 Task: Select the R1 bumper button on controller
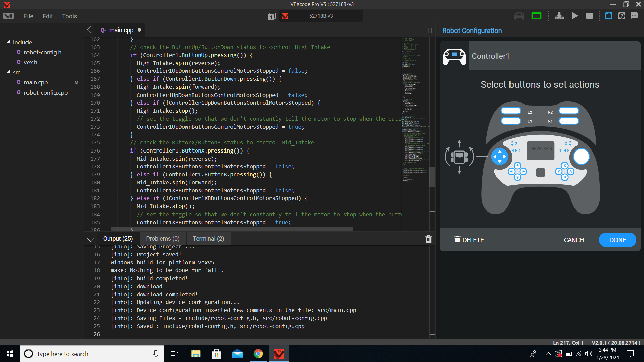[569, 121]
